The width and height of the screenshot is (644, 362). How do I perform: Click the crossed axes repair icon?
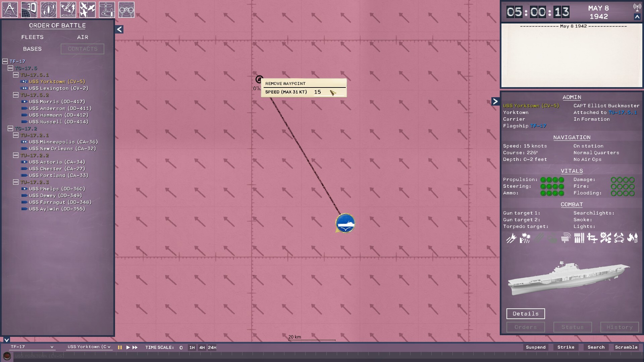pos(619,238)
